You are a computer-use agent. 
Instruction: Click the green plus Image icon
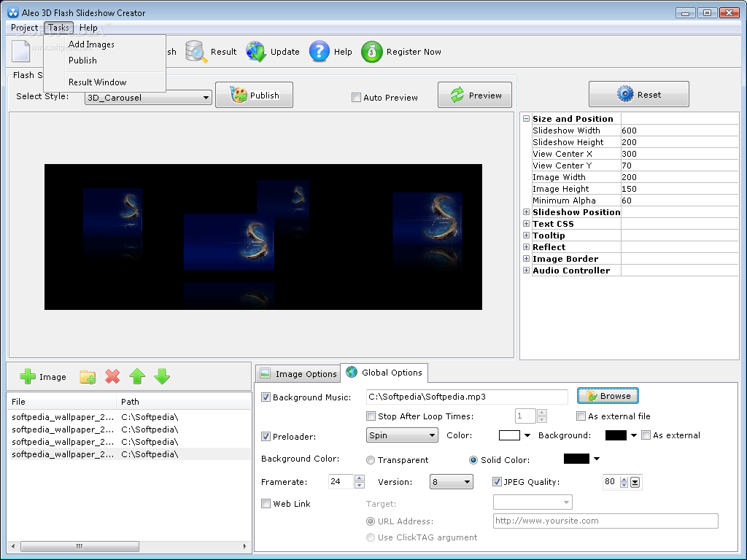coord(28,376)
